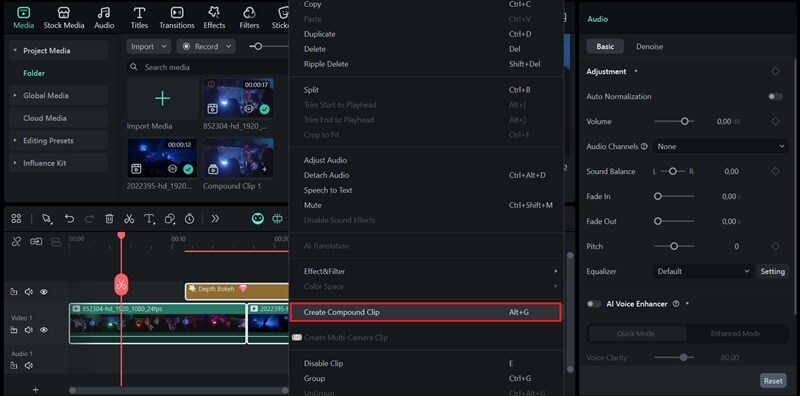This screenshot has width=800, height=396.
Task: Lock the Audio 1 track
Action: (14, 365)
